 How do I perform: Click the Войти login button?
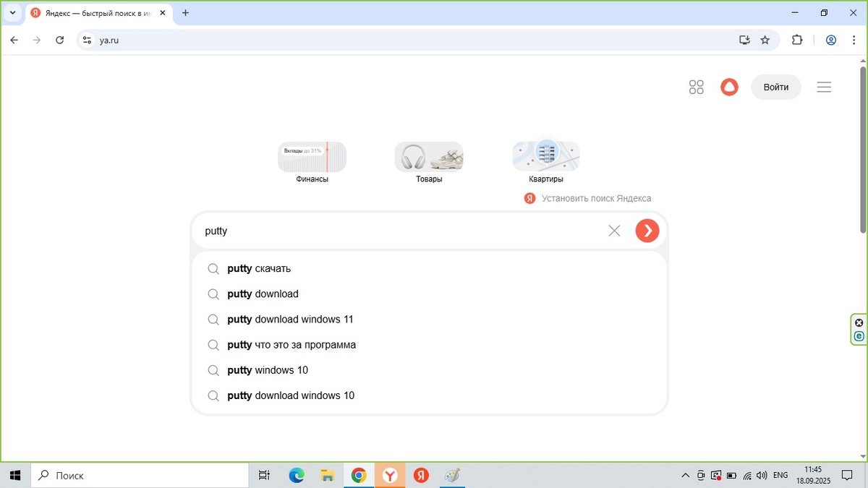tap(776, 87)
